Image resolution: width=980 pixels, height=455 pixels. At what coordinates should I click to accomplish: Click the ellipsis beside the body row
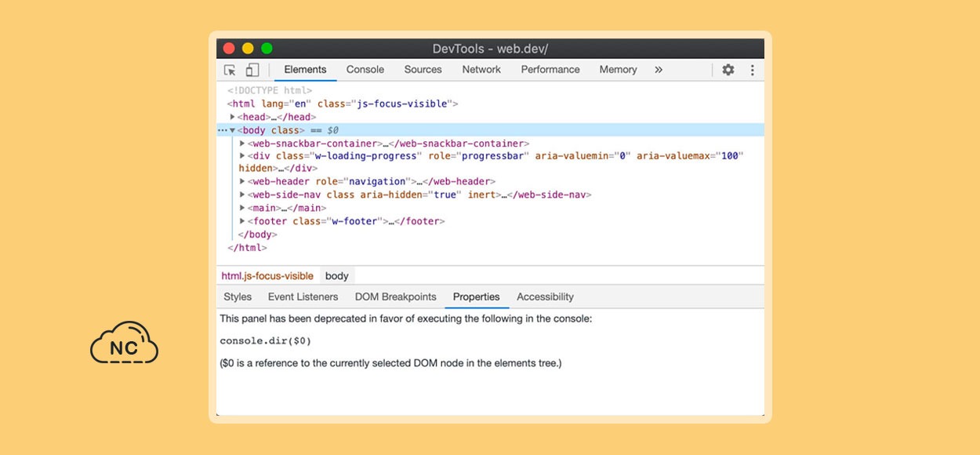click(222, 130)
